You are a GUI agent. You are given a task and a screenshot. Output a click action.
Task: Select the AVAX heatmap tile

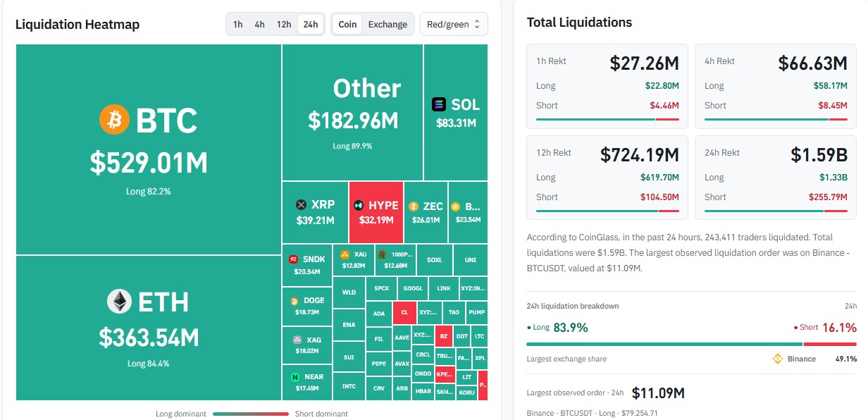(402, 364)
